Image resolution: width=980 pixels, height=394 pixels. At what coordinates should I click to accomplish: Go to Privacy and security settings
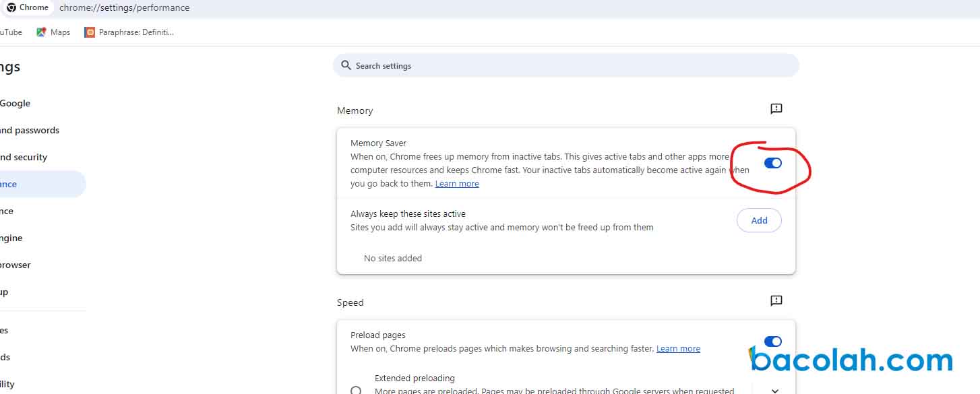[x=24, y=157]
